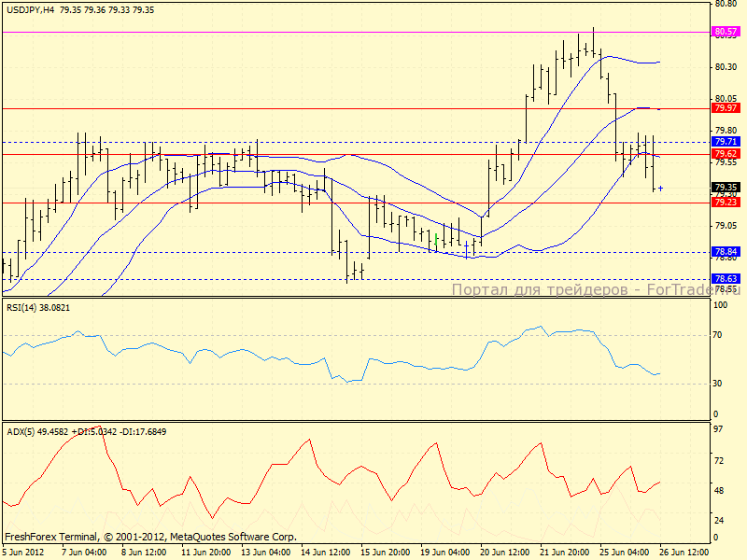747x560 pixels.
Task: Click the blue 78.84 price label
Action: click(x=726, y=252)
